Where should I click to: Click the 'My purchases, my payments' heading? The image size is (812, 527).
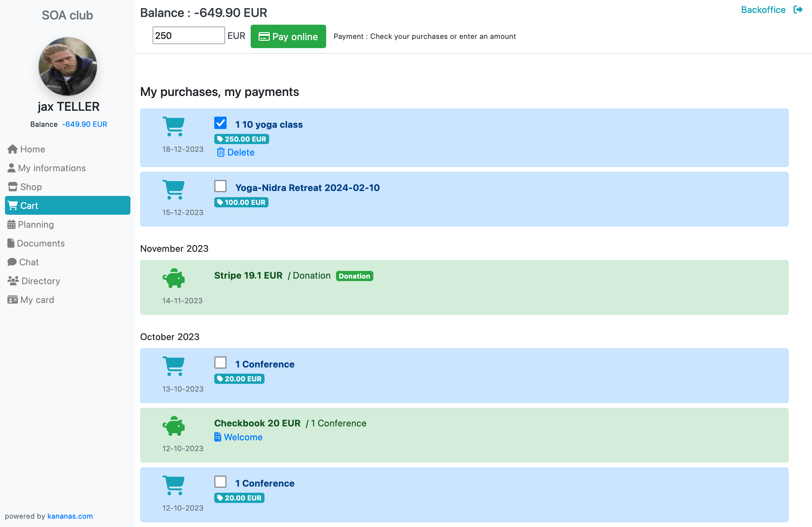(219, 92)
